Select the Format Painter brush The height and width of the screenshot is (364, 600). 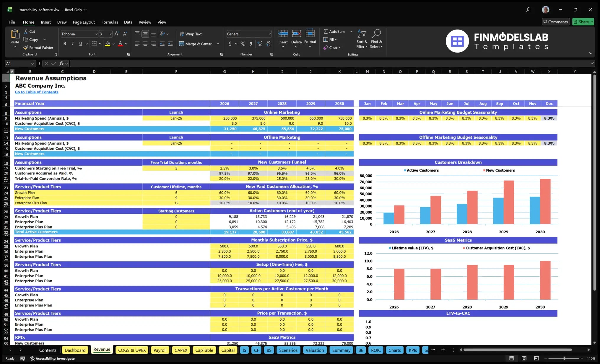[x=26, y=48]
